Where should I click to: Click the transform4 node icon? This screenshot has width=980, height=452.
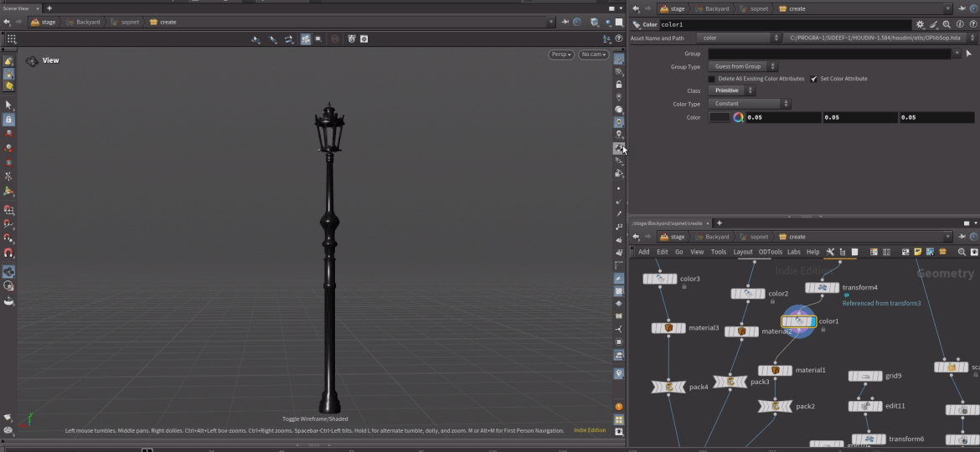click(x=822, y=288)
